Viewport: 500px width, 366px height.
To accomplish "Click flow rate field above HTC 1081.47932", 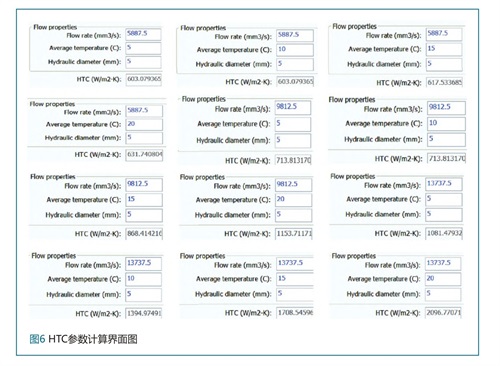I will (444, 184).
